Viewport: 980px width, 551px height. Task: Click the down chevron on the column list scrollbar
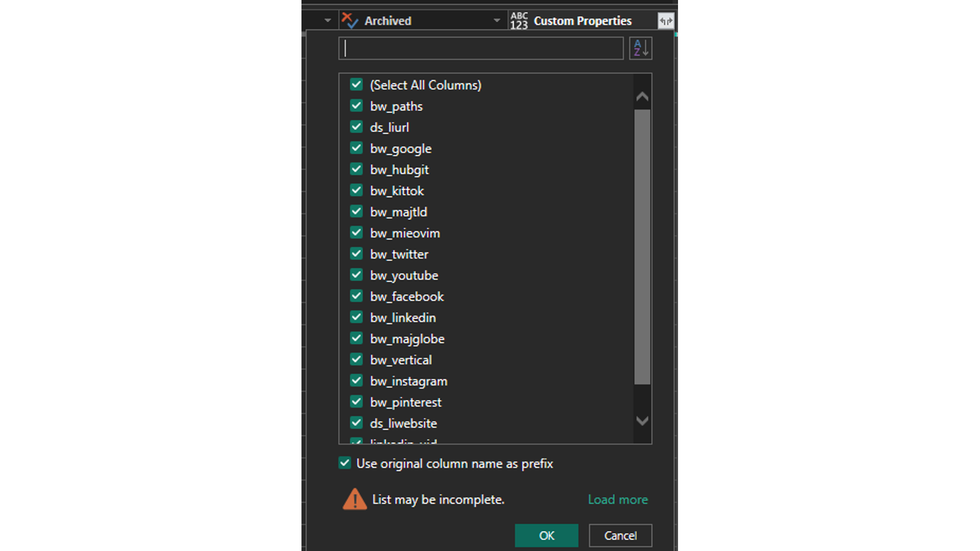642,421
